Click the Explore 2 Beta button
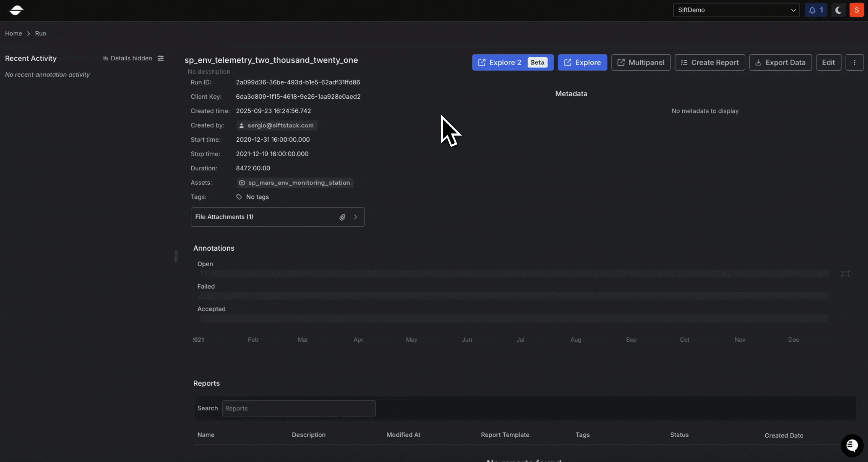 click(x=512, y=62)
